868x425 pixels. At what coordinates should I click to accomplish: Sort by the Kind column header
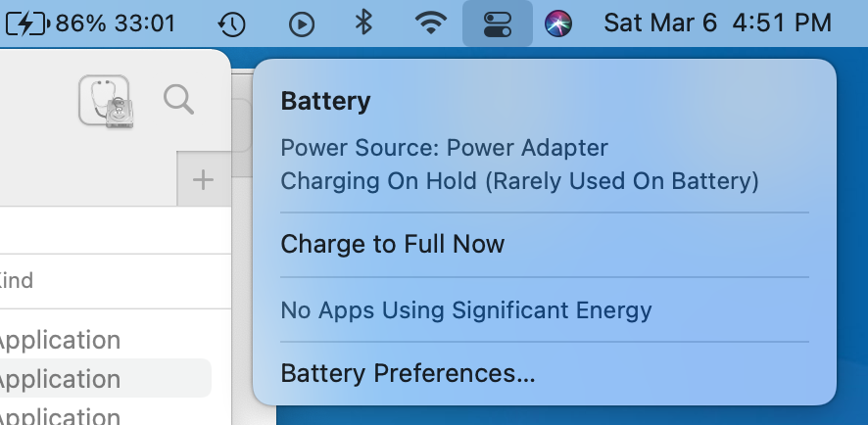(x=16, y=281)
